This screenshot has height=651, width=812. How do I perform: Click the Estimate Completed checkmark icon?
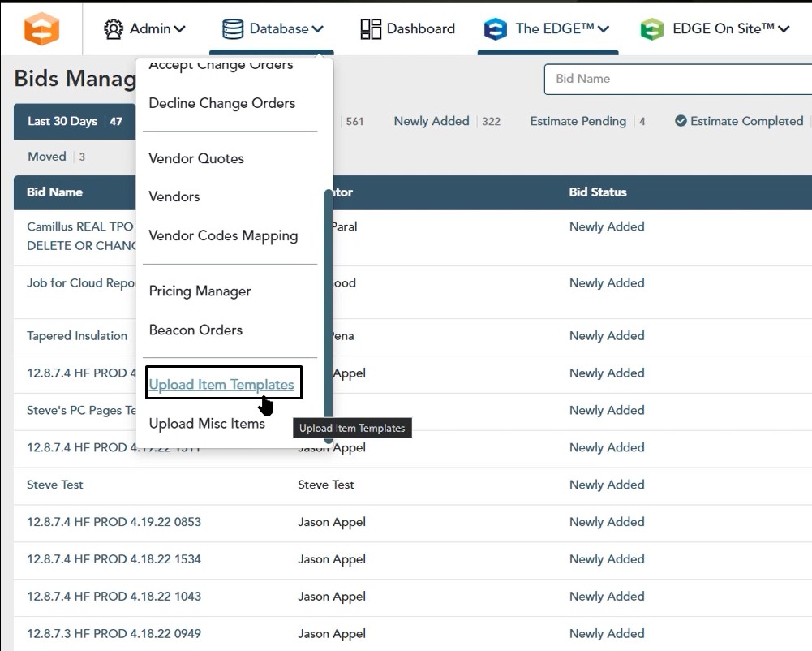coord(681,121)
